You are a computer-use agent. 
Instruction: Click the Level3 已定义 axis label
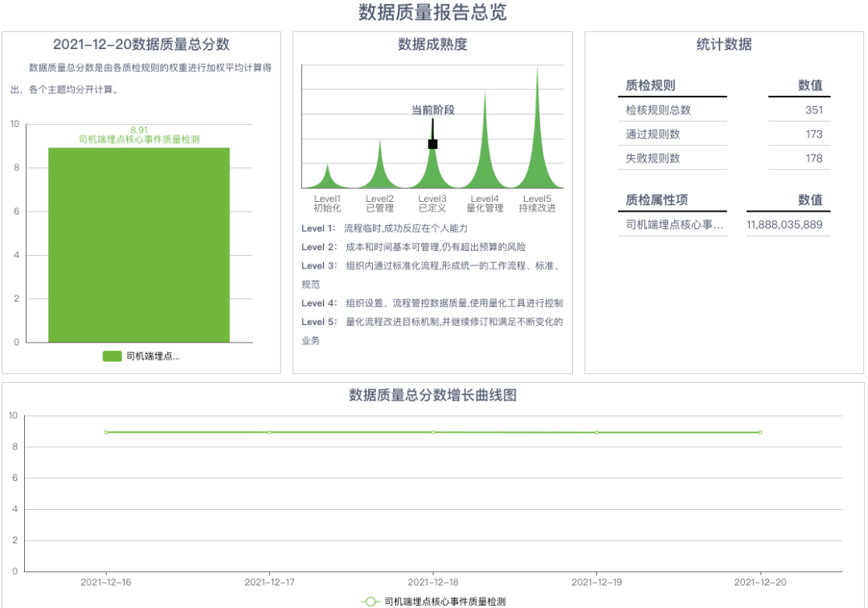[x=432, y=203]
